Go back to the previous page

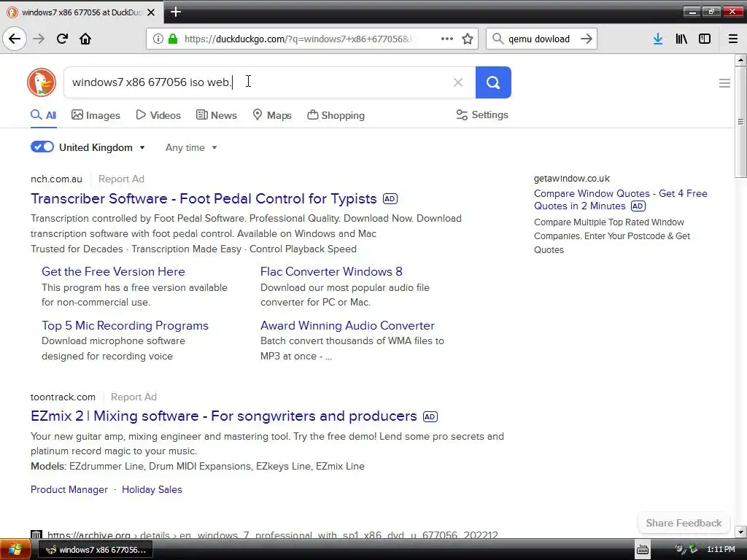pos(15,39)
